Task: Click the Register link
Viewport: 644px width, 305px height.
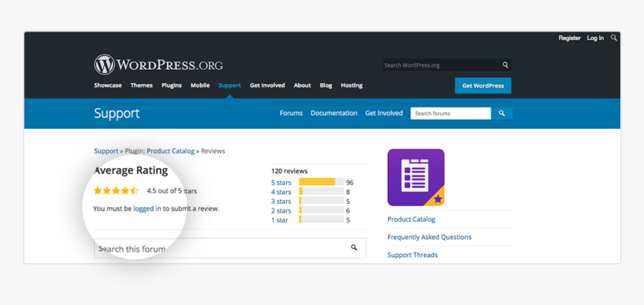Action: [x=569, y=38]
